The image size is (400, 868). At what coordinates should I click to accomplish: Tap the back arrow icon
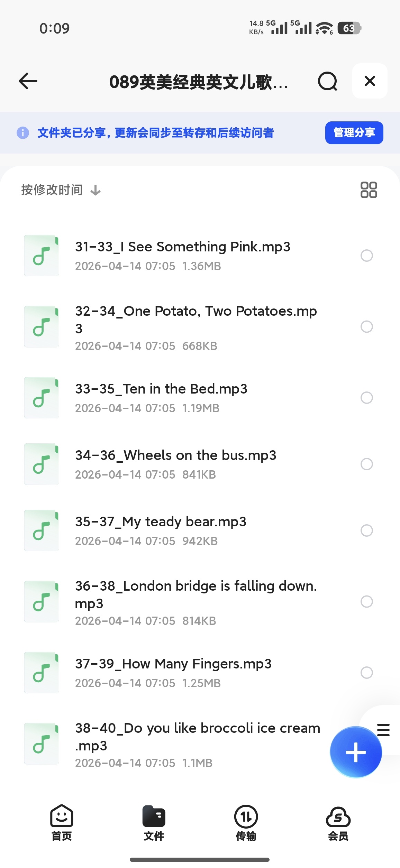coord(28,81)
